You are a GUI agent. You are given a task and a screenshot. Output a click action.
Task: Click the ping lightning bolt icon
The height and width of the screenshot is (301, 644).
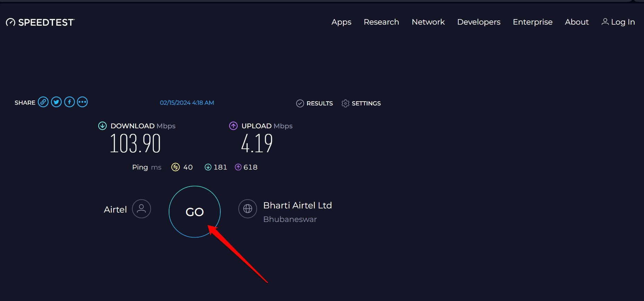[x=175, y=167]
